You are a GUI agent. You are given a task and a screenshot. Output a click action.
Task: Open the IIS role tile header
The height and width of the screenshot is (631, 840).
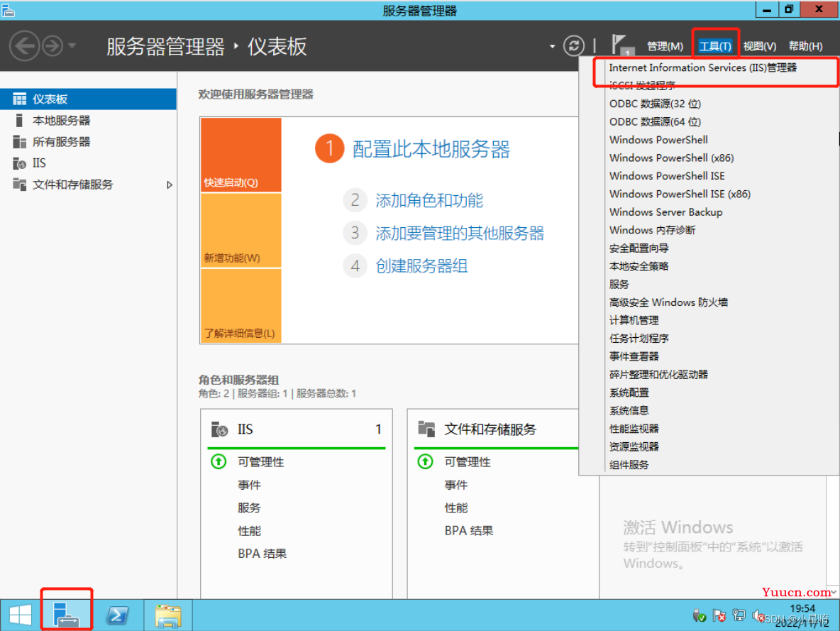(x=297, y=429)
